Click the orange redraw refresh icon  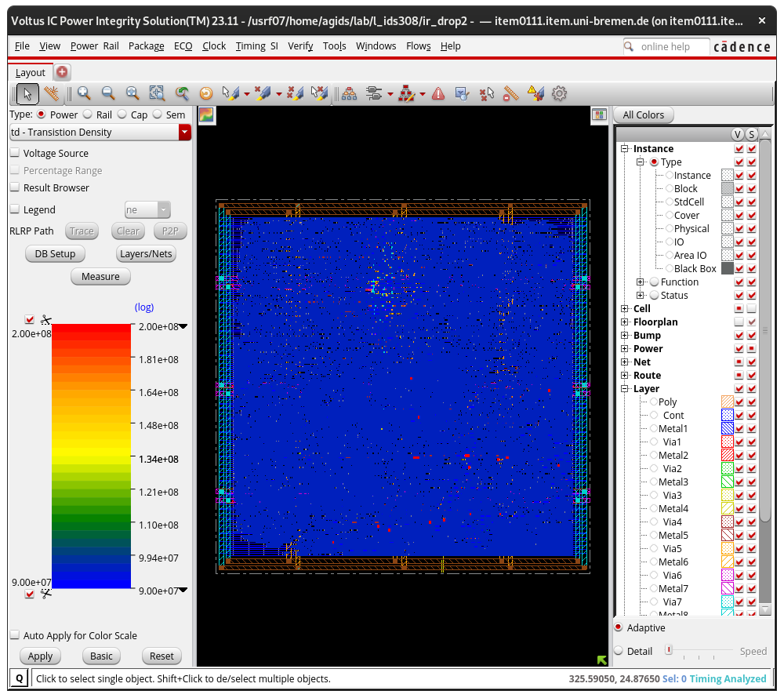click(x=206, y=94)
